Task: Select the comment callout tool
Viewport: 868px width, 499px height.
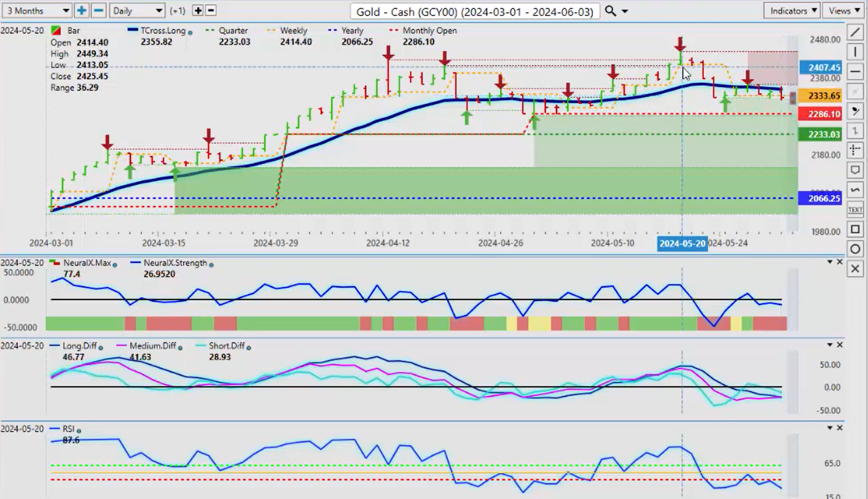Action: tap(854, 170)
